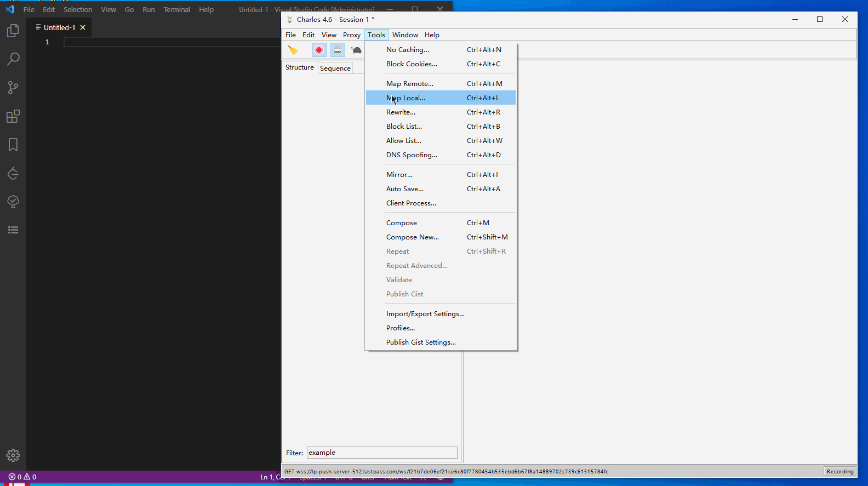
Task: Open the VS Code Search view
Action: click(x=13, y=59)
